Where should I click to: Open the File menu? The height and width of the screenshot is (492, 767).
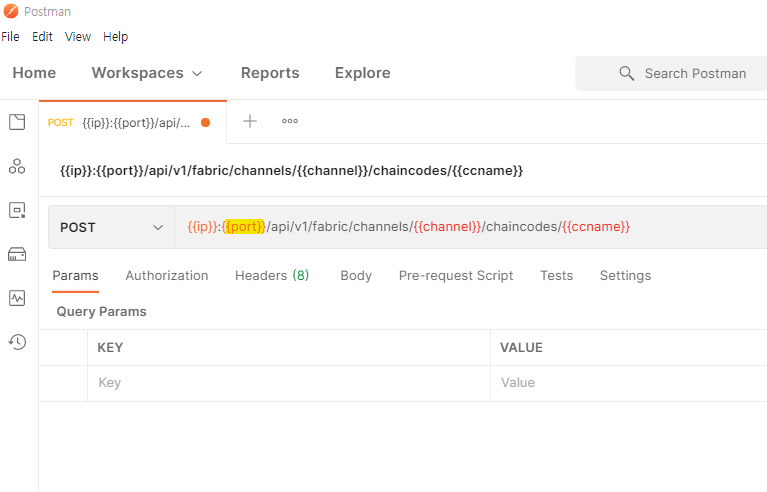(10, 37)
